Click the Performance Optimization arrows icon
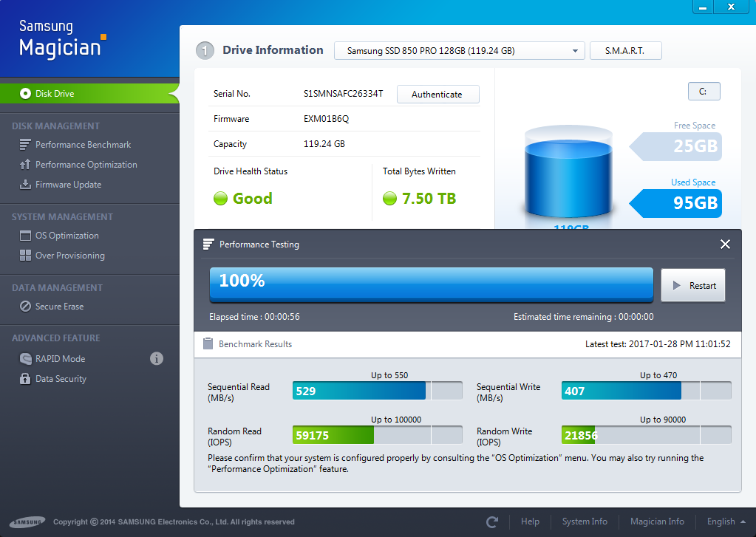Viewport: 756px width, 537px height. (25, 165)
